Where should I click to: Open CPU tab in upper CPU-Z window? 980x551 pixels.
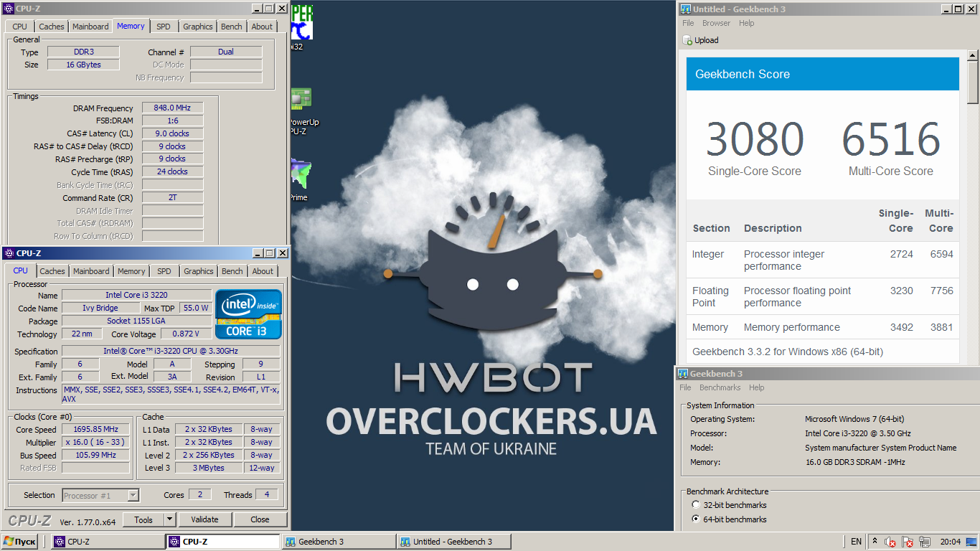(x=19, y=27)
